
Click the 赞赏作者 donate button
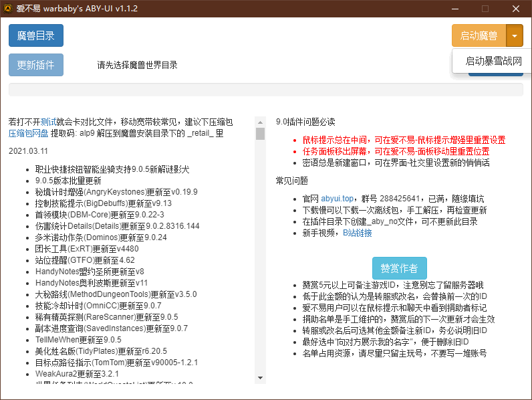click(x=399, y=268)
